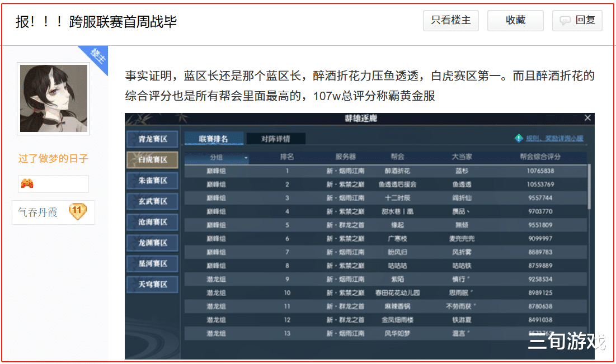Select the 白虎赛区 division tab
Screen dimensions: 616x364
(152, 160)
